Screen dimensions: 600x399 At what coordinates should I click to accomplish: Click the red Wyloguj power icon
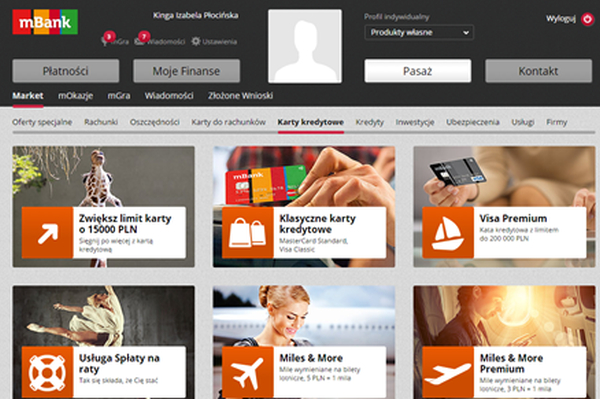click(x=587, y=19)
